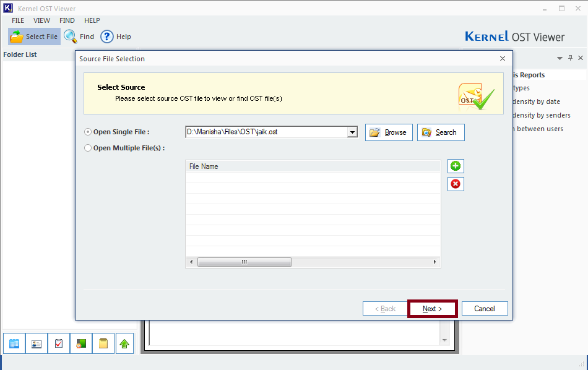Open the yellow Notes icon
588x370 pixels.
103,343
